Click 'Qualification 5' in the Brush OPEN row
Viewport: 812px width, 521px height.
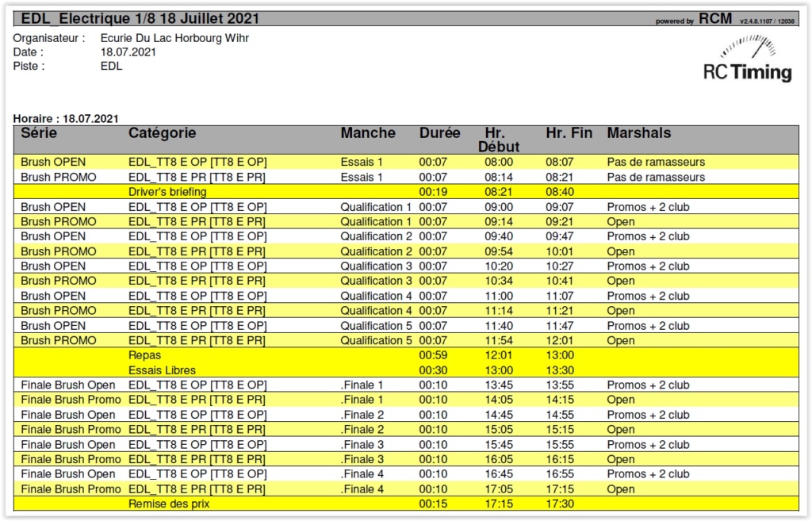click(x=376, y=326)
